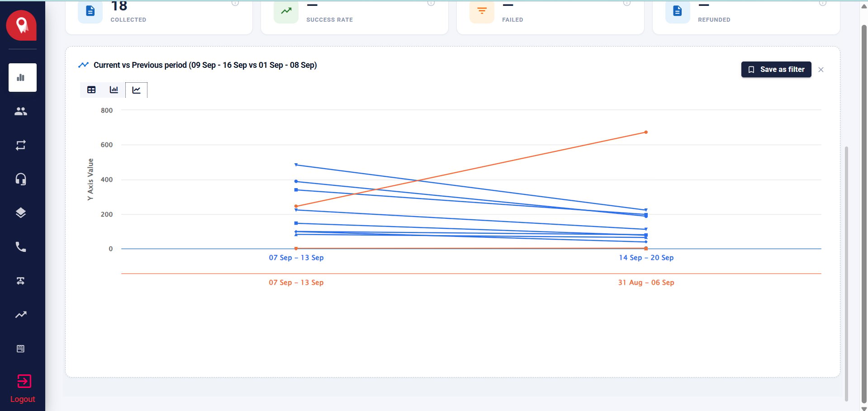The image size is (868, 411).
Task: Click the red map pin app logo
Action: (x=21, y=25)
